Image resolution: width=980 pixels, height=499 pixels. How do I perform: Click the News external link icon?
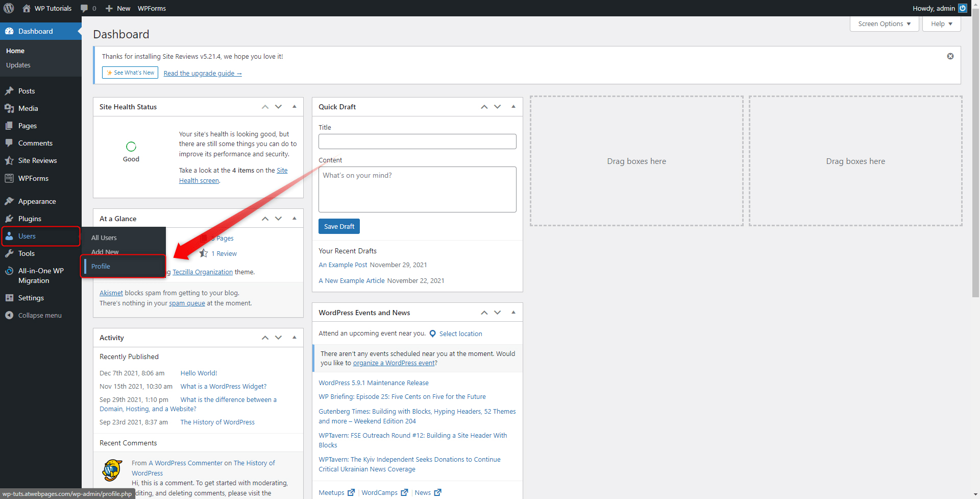point(437,492)
